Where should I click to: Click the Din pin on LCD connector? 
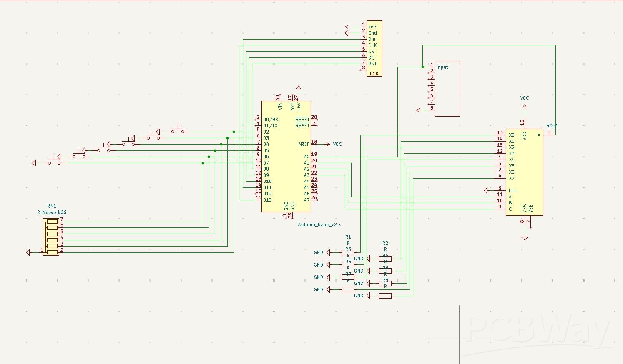point(372,39)
